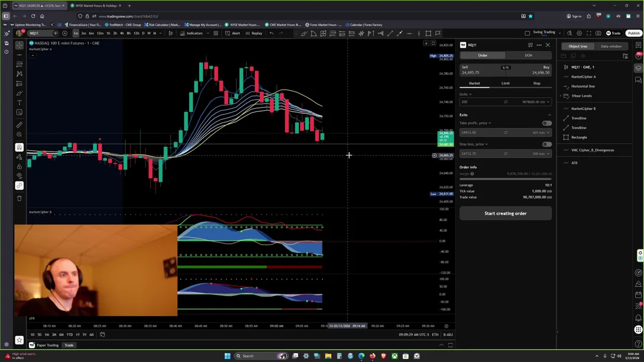Open the chart type candles selector
The image size is (644, 362).
tap(171, 33)
